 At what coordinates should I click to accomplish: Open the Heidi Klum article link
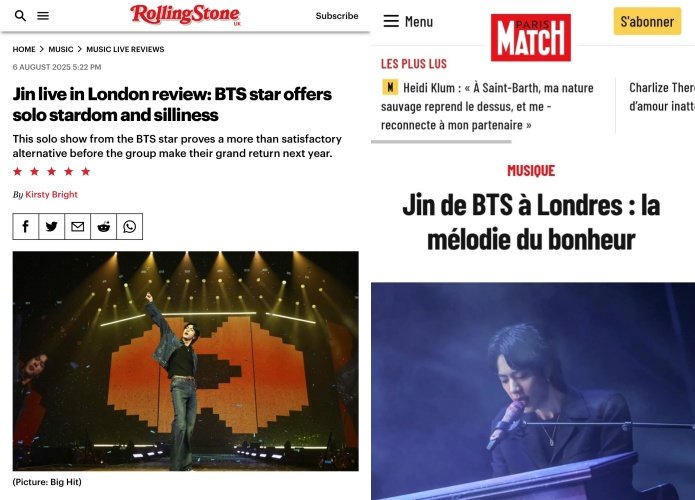pyautogui.click(x=488, y=106)
